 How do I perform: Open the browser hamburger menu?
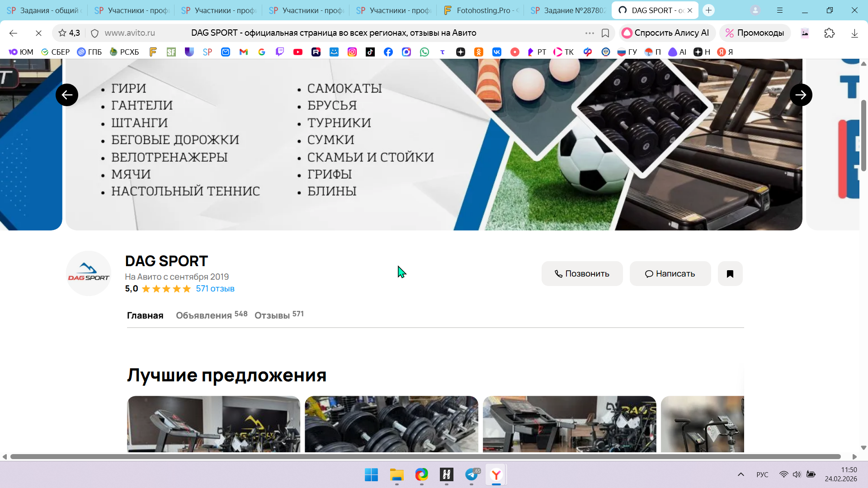click(x=780, y=10)
